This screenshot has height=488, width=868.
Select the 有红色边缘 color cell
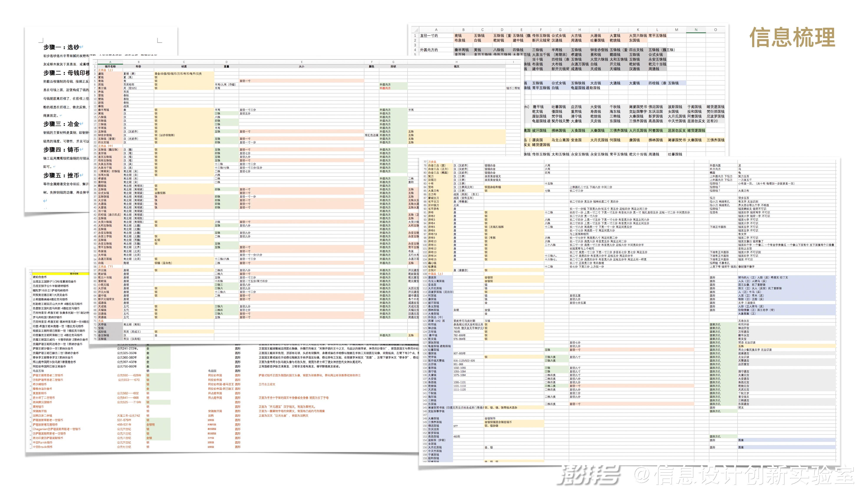point(372,135)
